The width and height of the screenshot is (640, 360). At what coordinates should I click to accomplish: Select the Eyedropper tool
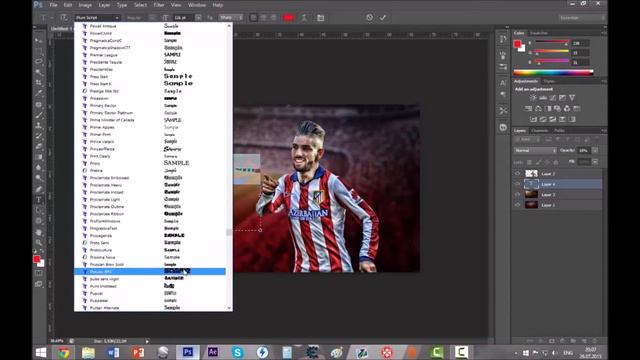39,93
